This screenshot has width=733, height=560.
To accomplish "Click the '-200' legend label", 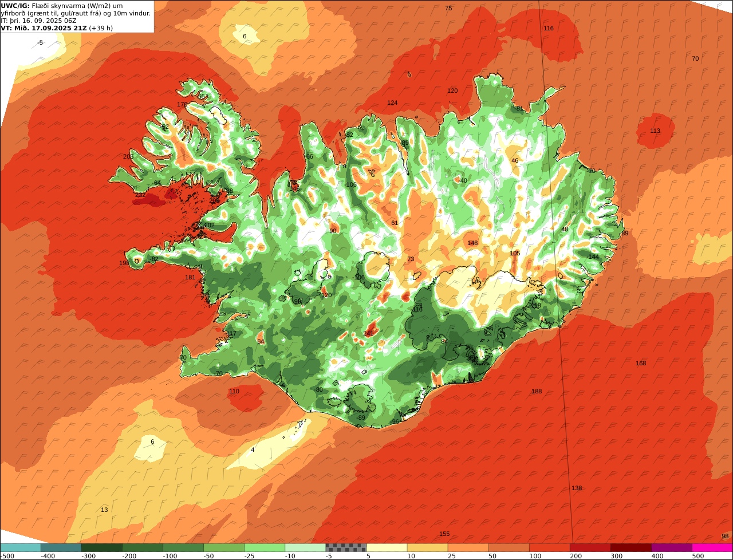I will point(129,556).
